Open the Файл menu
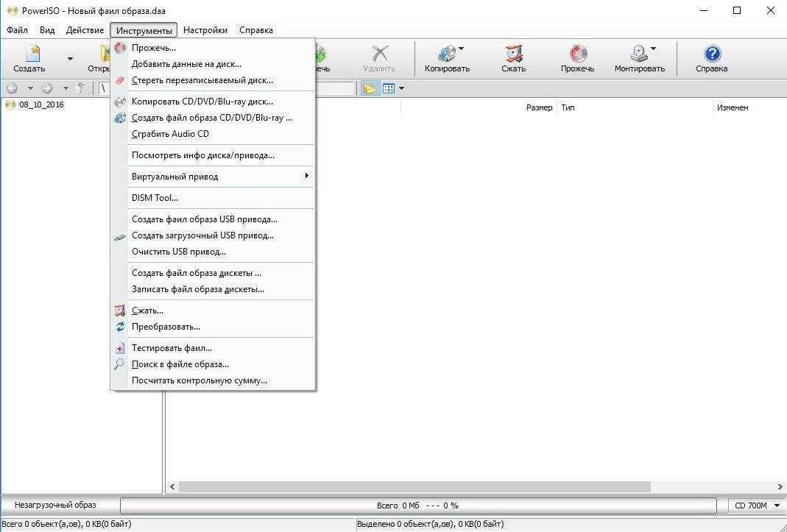The width and height of the screenshot is (787, 532). point(17,30)
